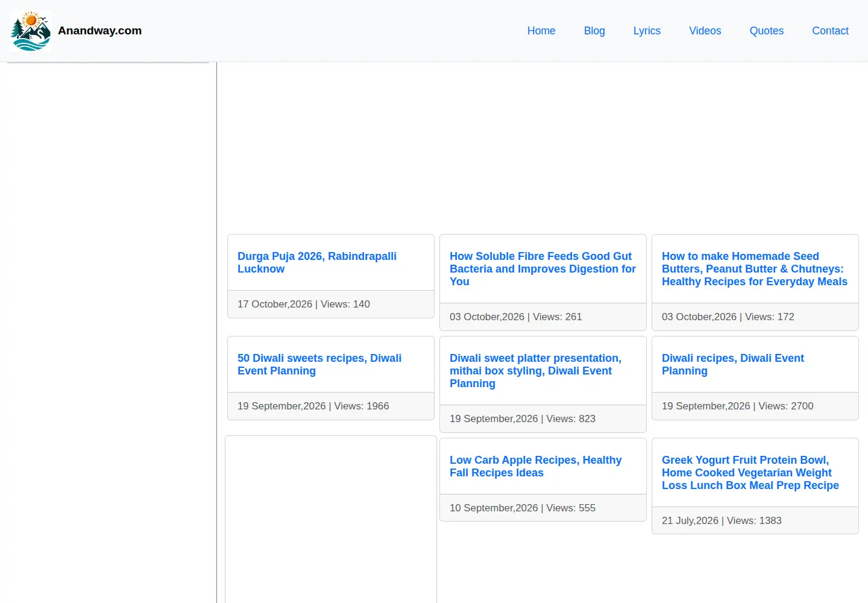
Task: Click the Anandway mountain logo icon
Action: coord(31,31)
